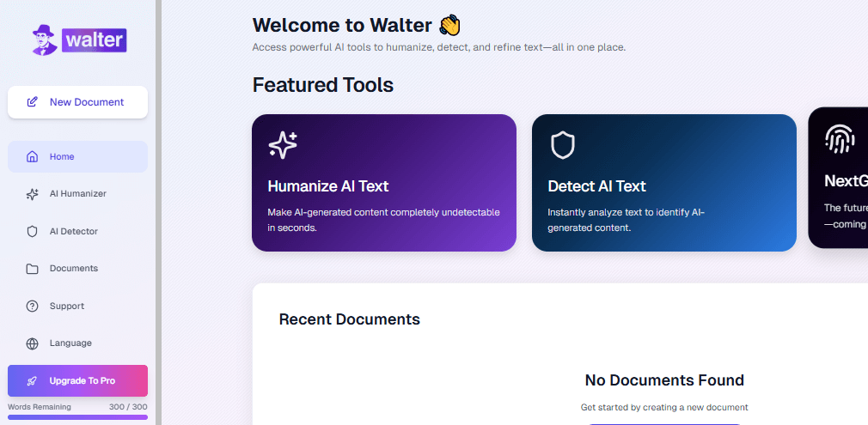Click 'Instantly analyze text' description
This screenshot has height=425, width=868.
coord(627,220)
